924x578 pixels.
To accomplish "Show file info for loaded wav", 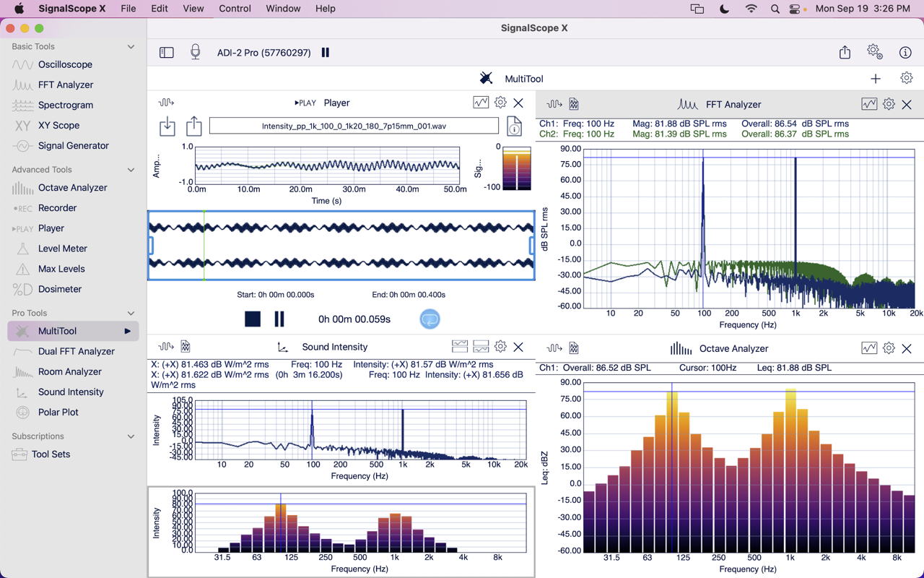I will [x=514, y=126].
